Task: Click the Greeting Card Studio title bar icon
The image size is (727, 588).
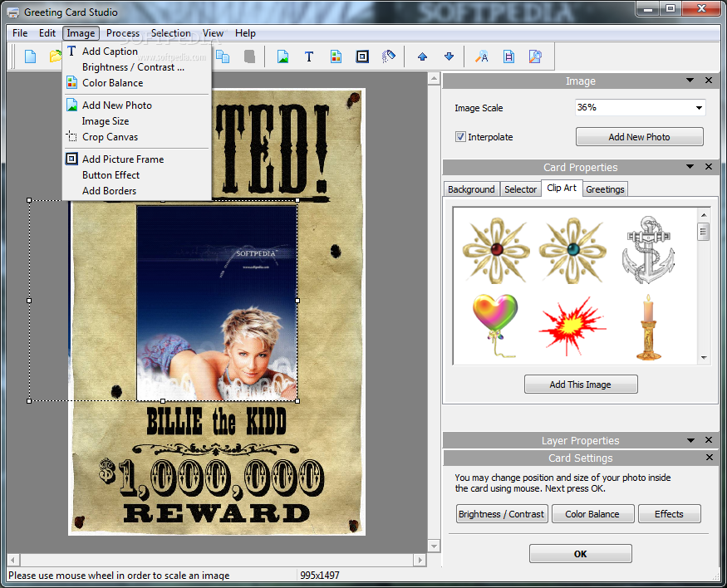Action: click(13, 12)
